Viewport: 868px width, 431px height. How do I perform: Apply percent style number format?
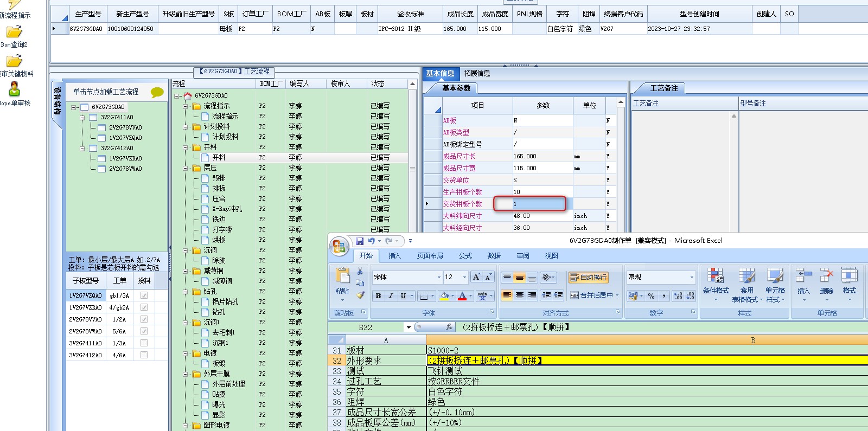coord(651,296)
